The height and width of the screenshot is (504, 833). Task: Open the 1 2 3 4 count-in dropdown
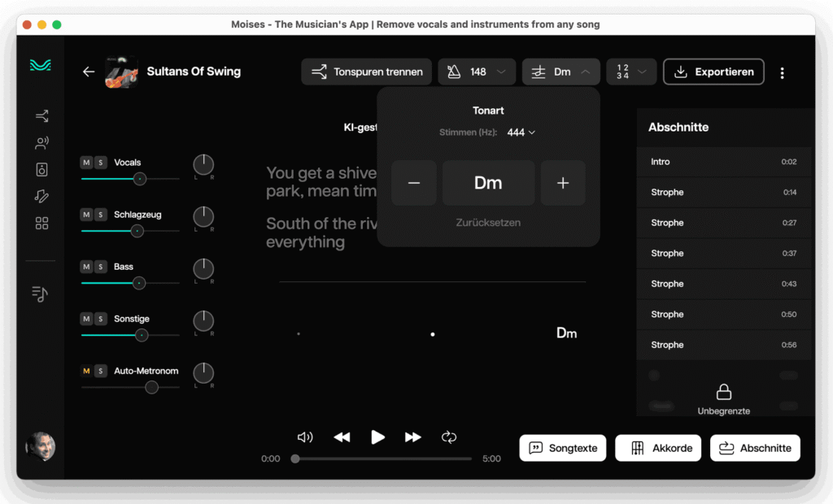[631, 72]
